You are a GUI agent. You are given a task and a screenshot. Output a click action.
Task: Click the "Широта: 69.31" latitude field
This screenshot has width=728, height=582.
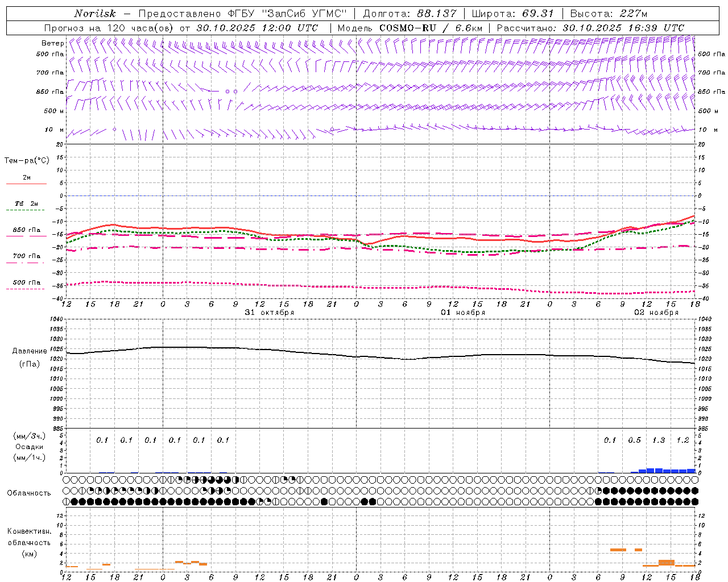513,14
